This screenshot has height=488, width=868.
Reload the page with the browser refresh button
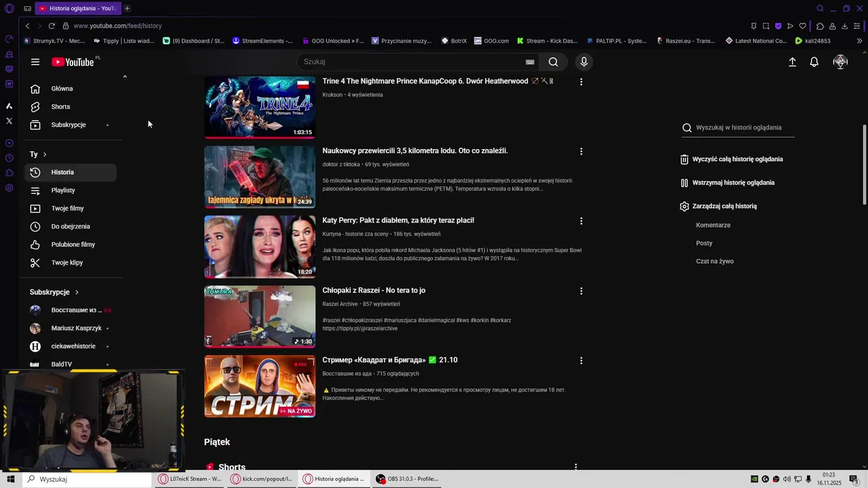point(52,26)
